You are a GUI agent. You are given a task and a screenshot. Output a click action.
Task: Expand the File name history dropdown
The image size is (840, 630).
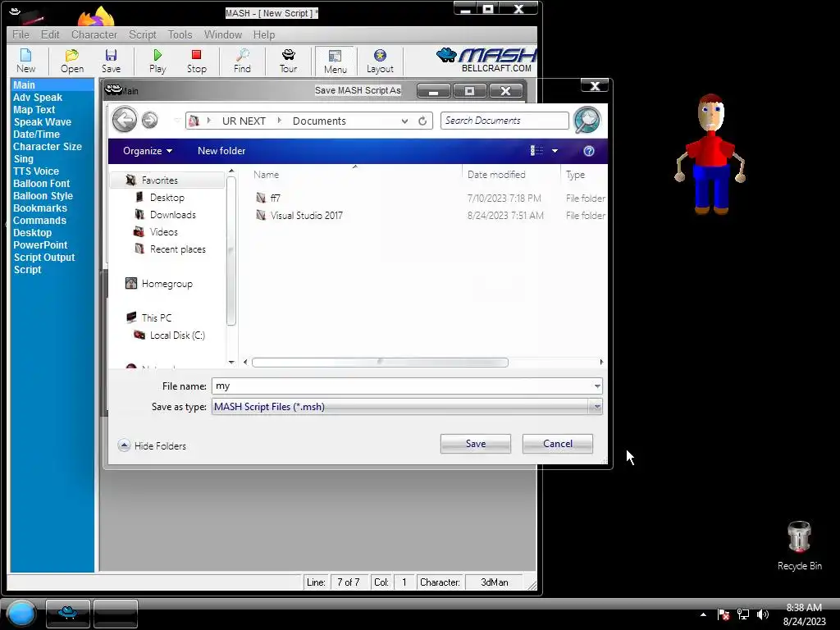(597, 386)
